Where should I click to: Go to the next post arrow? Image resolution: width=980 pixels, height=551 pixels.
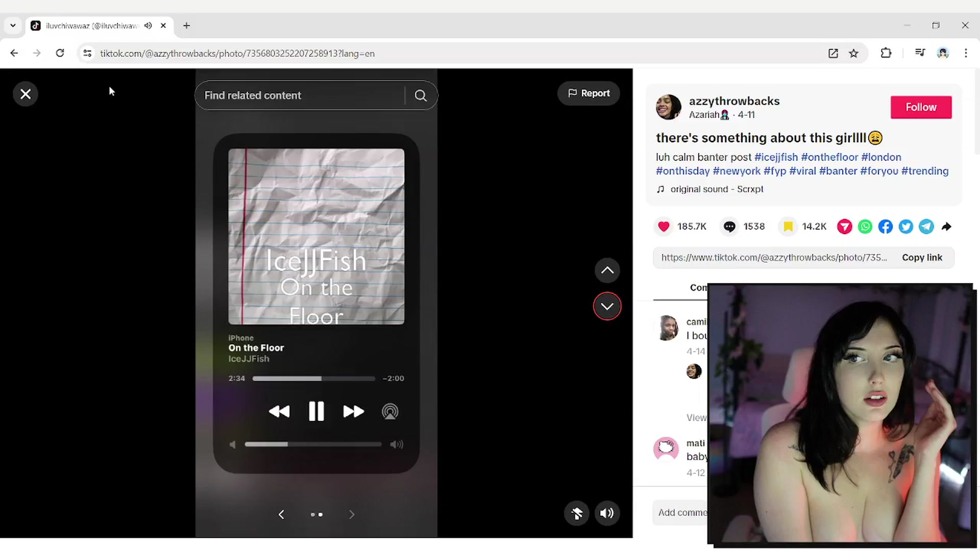tap(607, 306)
